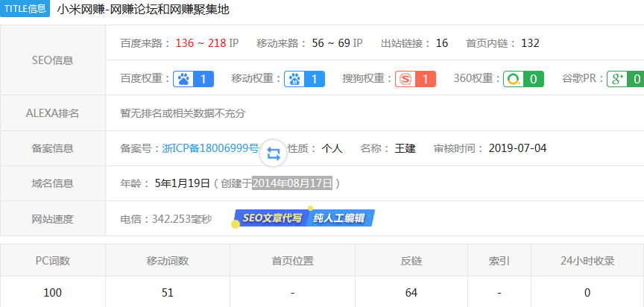Click the 反链 column header
The width and height of the screenshot is (644, 307).
coord(411,261)
